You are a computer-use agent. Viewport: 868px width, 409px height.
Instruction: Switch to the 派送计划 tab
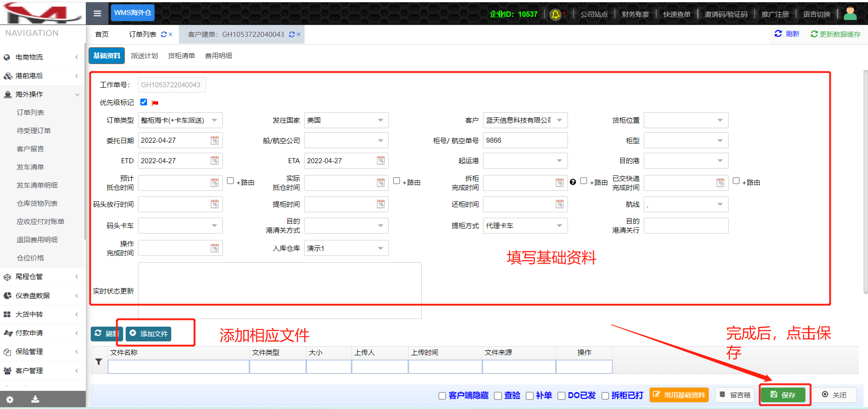click(x=144, y=56)
